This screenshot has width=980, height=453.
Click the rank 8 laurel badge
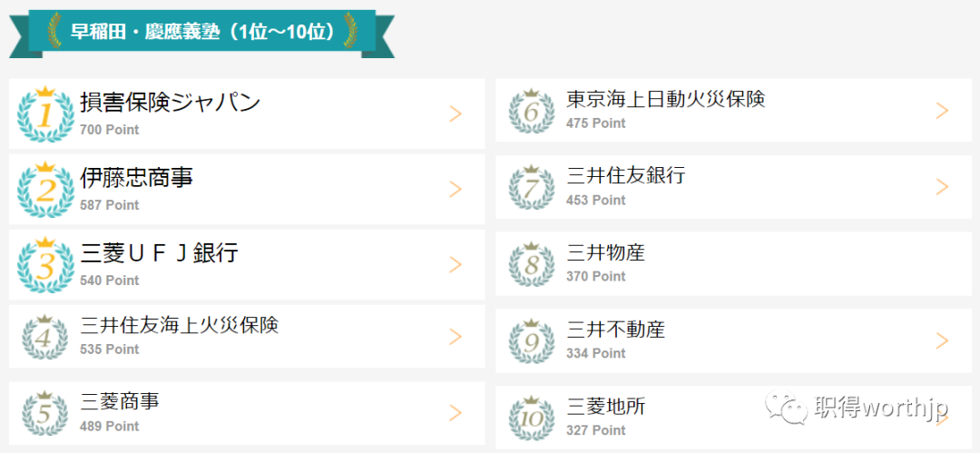(x=532, y=264)
